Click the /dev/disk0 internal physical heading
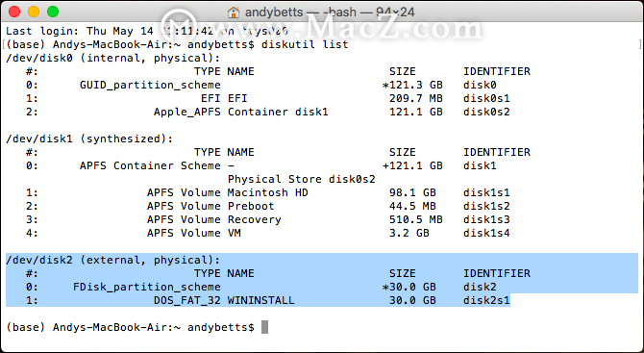Image resolution: width=644 pixels, height=353 pixels. click(x=113, y=58)
